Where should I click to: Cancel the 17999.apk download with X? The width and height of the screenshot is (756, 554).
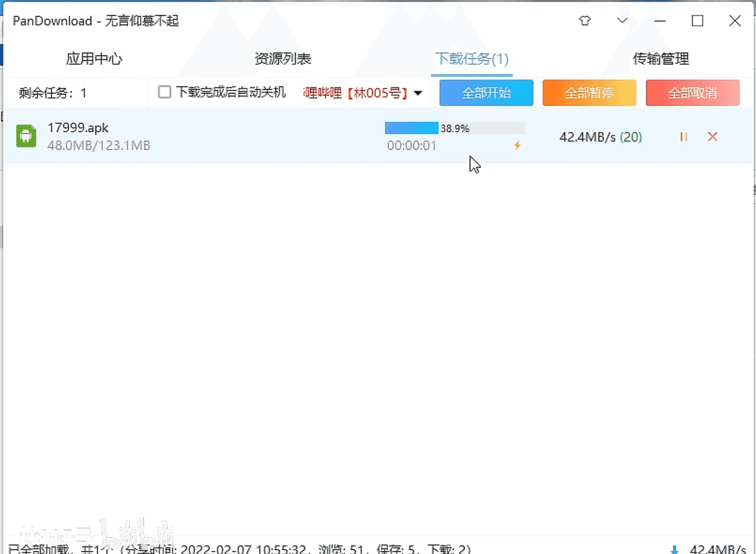click(x=713, y=137)
